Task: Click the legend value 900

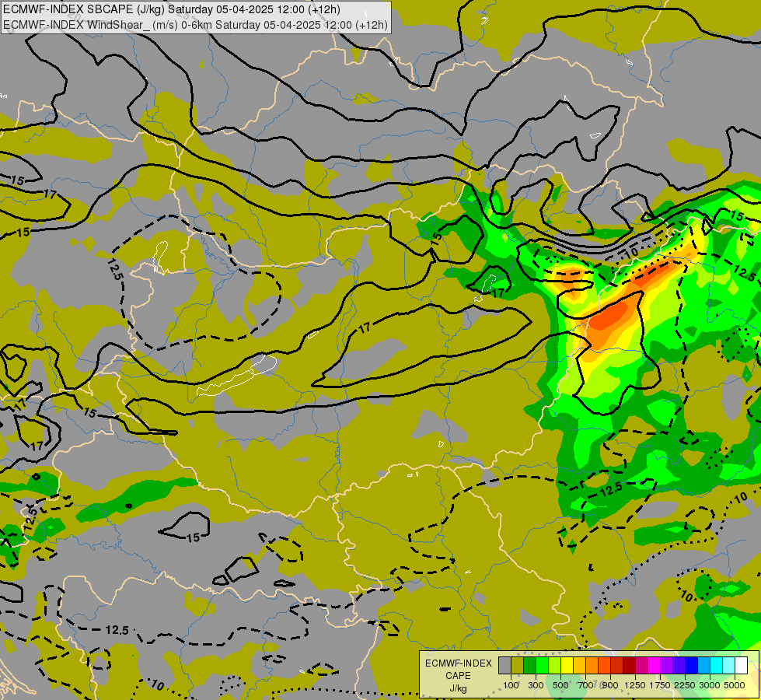Action: (x=610, y=685)
